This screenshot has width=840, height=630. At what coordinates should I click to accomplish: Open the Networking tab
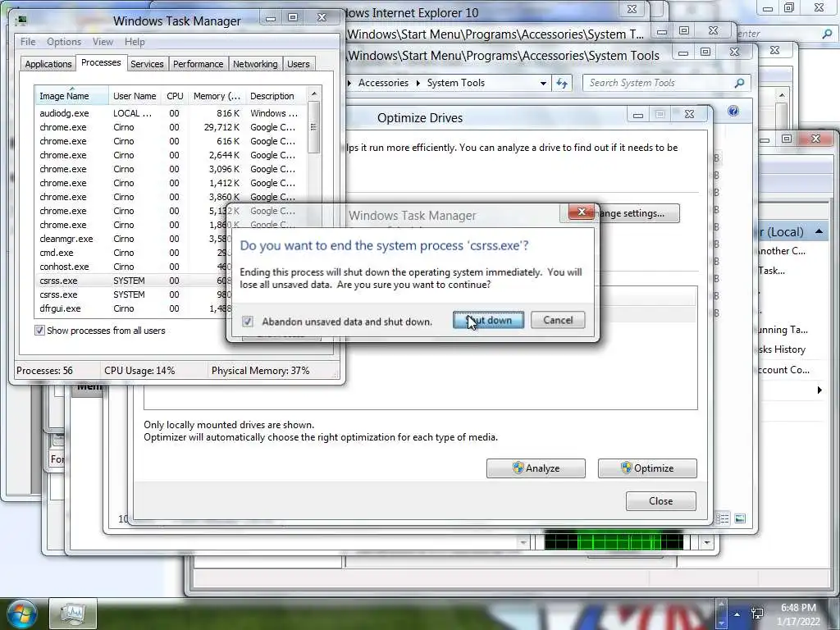[255, 64]
